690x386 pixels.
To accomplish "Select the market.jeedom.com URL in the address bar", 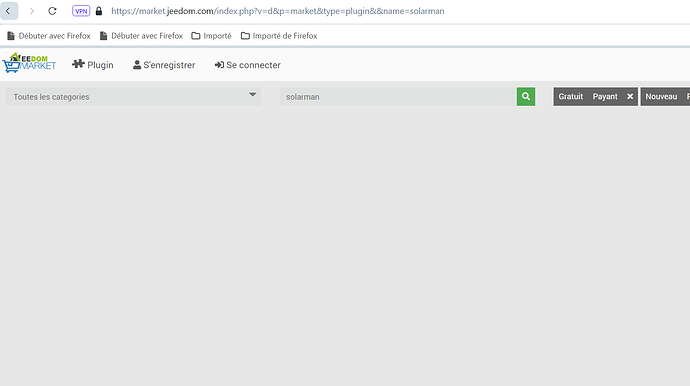I will point(278,11).
